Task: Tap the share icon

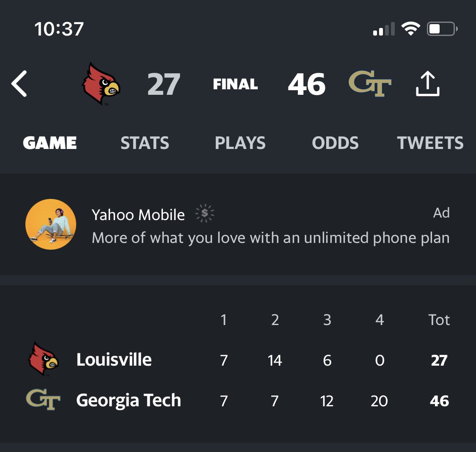Action: (x=428, y=84)
